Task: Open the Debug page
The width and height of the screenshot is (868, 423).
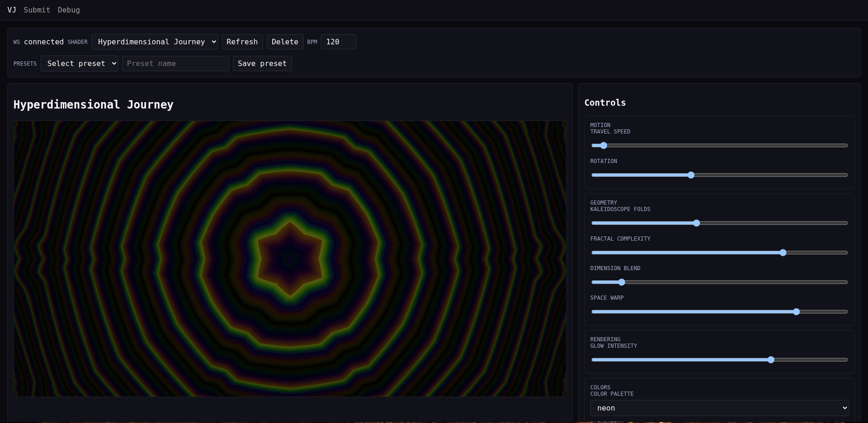Action: coord(68,10)
